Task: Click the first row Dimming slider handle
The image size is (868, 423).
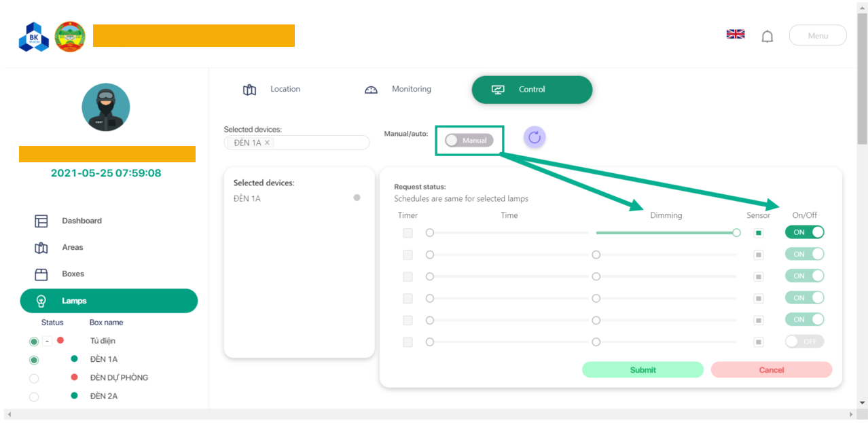Action: pyautogui.click(x=736, y=233)
